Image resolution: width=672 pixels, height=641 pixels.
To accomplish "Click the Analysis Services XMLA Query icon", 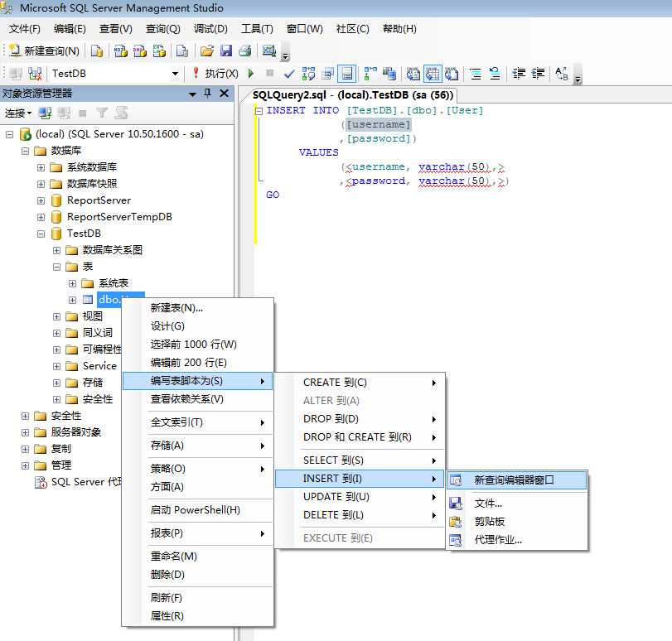I will [x=159, y=51].
